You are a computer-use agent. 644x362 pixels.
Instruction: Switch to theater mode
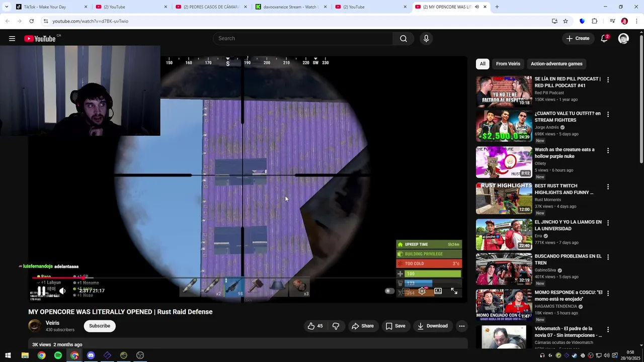pos(438,291)
